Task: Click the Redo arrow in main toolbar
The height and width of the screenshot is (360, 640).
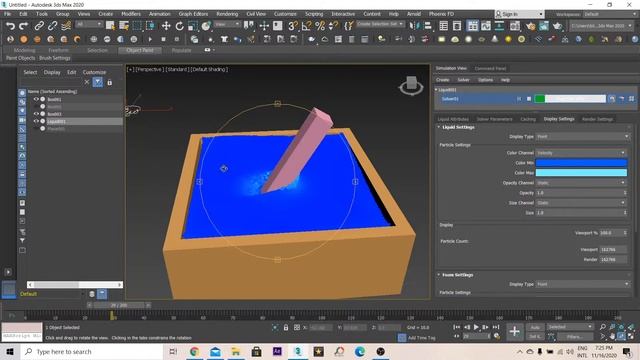Action: click(x=24, y=26)
